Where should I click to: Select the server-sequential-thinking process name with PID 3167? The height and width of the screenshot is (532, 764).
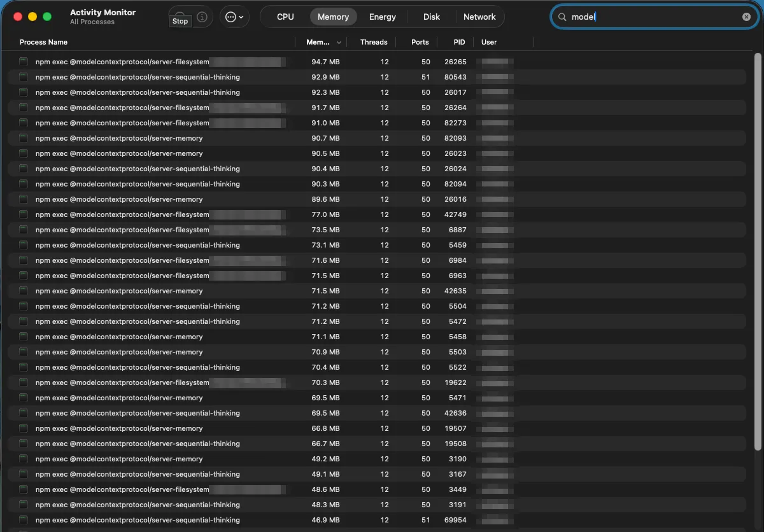click(x=138, y=474)
